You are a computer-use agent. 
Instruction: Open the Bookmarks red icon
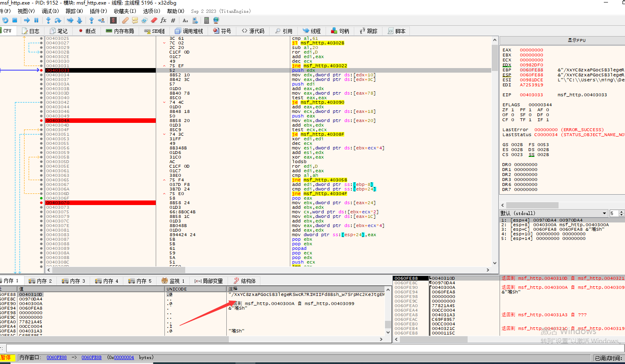point(154,20)
